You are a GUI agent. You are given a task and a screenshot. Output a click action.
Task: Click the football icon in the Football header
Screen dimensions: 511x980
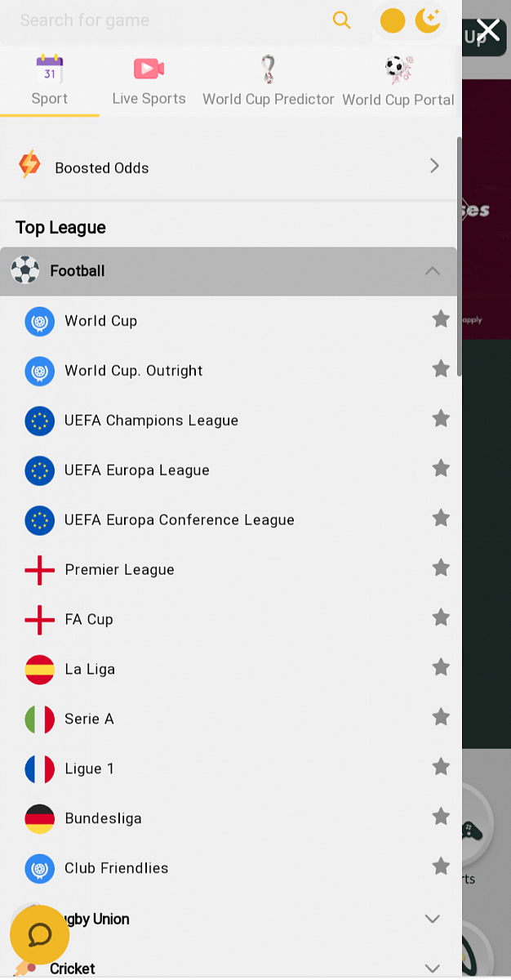tap(25, 270)
